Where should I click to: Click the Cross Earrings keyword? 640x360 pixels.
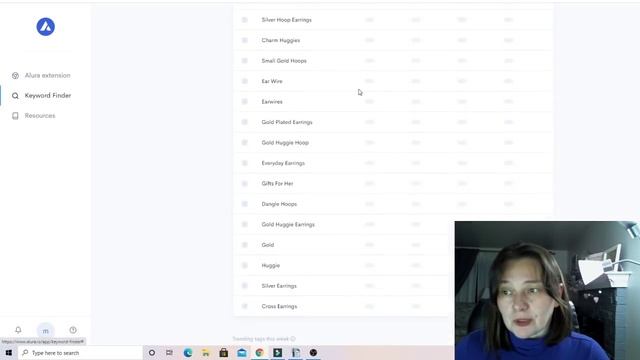(279, 306)
